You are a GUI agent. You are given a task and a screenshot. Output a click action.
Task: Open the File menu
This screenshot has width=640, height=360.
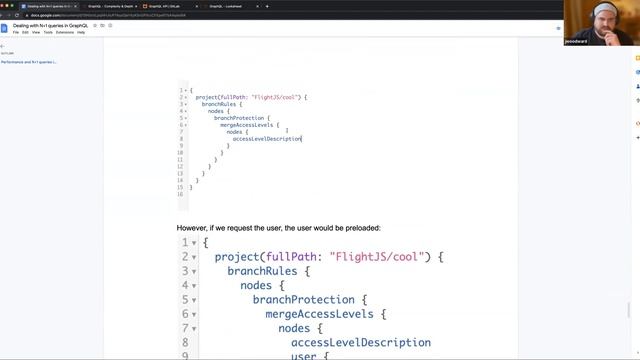point(16,32)
